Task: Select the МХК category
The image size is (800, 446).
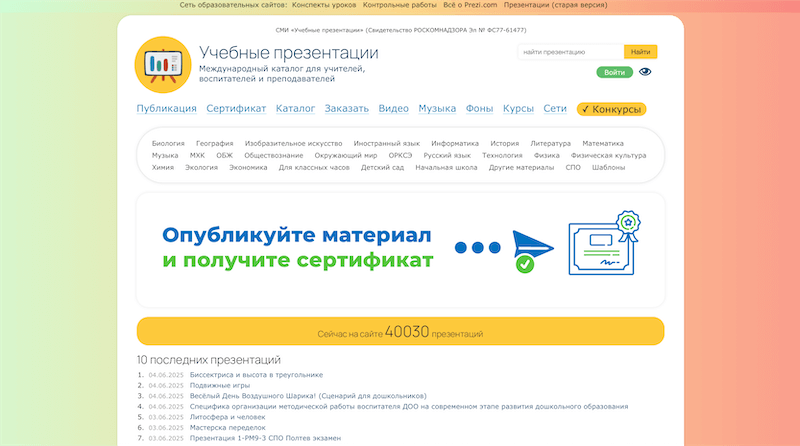Action: (x=197, y=155)
